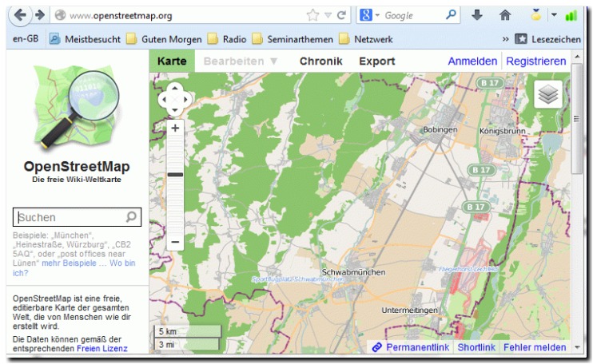The height and width of the screenshot is (364, 593).
Task: Zoom out with the minus button
Action: coord(175,242)
